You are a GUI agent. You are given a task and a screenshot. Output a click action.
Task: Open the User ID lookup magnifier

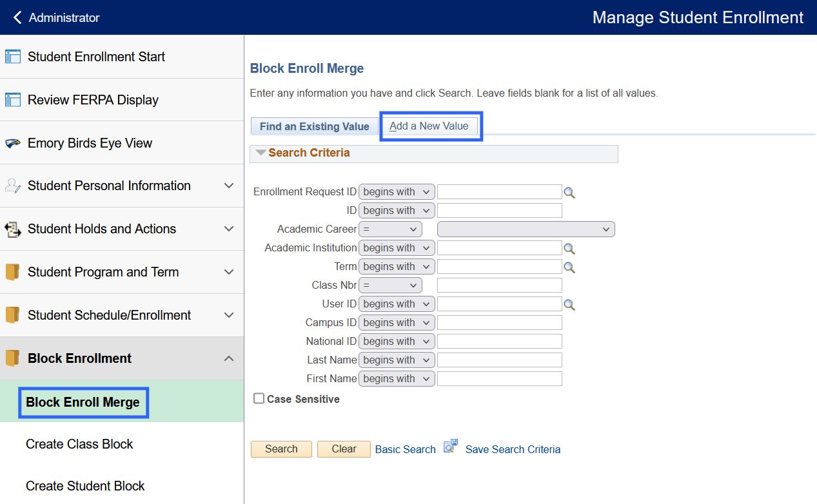[569, 304]
